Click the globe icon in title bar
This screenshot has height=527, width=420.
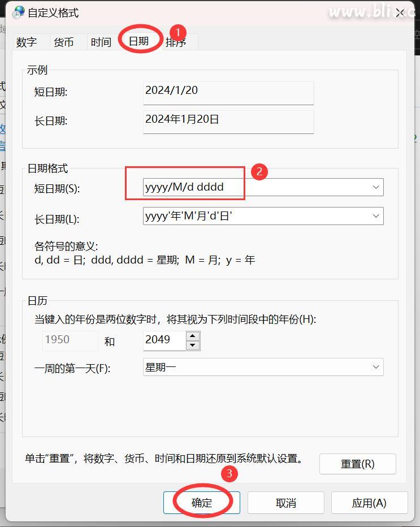18,12
